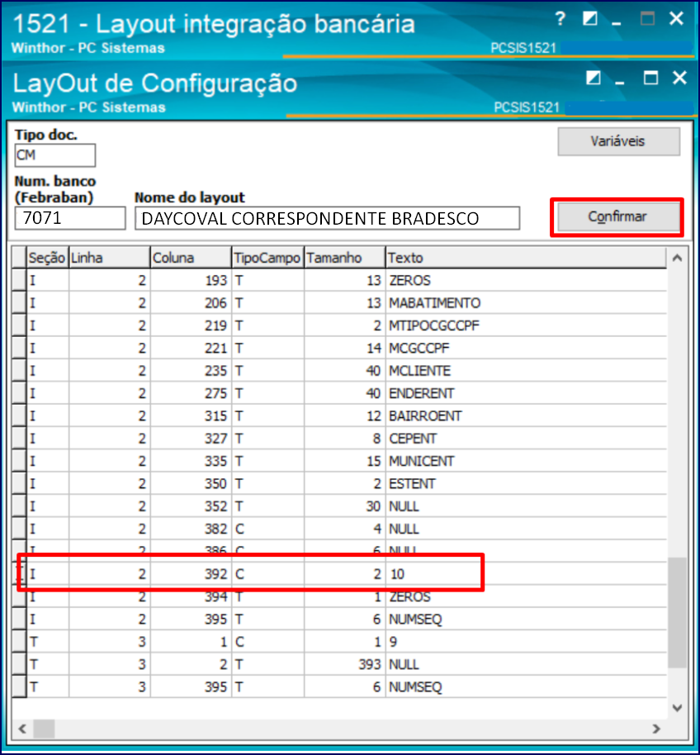Click the Texto column header
The image size is (700, 755).
(x=527, y=258)
